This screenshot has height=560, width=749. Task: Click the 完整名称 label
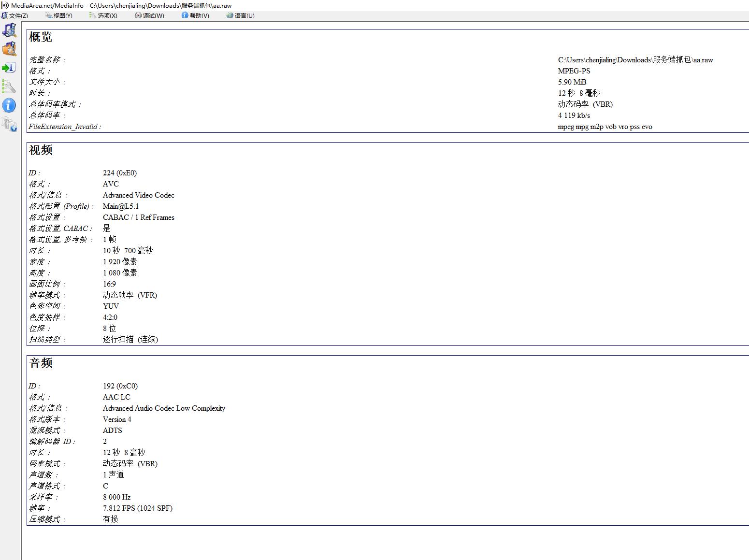click(47, 60)
